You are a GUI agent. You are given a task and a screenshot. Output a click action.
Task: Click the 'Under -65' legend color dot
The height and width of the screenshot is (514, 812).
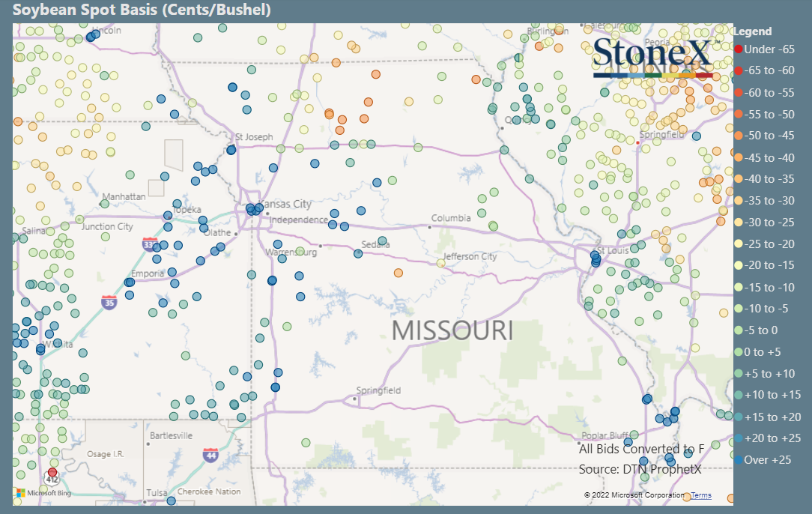(x=739, y=49)
